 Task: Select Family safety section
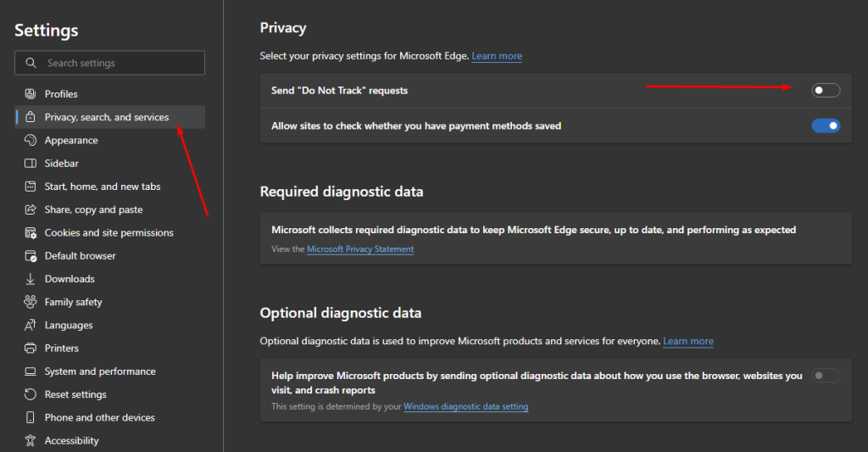click(109, 302)
